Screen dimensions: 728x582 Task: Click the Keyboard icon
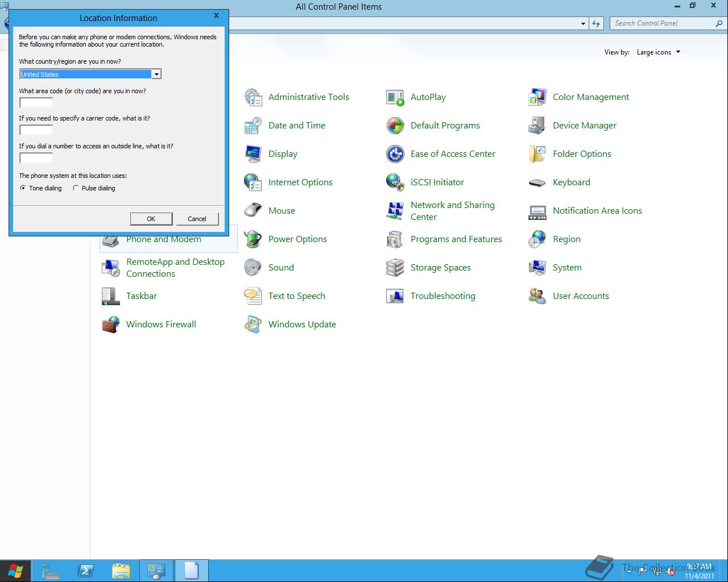click(x=537, y=182)
